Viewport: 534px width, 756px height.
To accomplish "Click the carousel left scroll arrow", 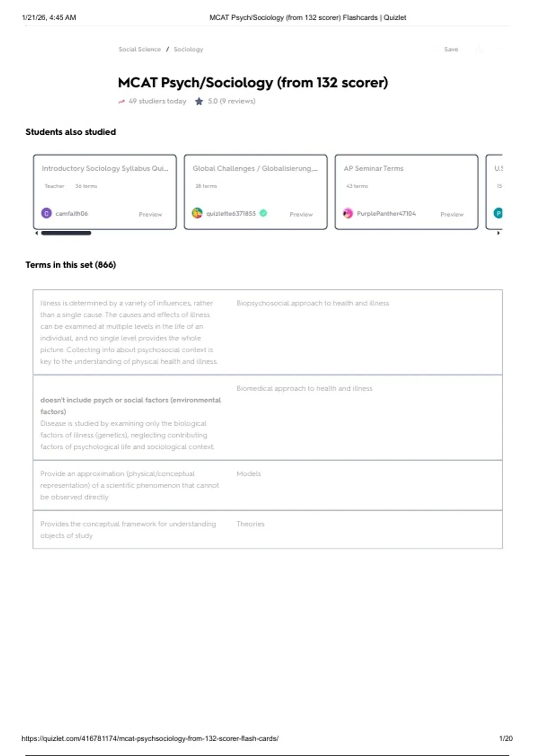I will click(x=36, y=233).
